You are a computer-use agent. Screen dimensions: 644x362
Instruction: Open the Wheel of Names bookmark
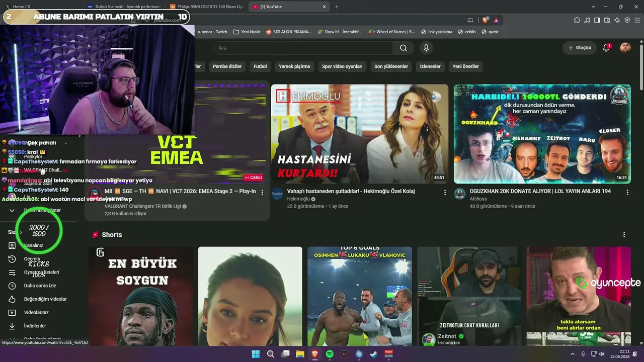click(x=391, y=32)
